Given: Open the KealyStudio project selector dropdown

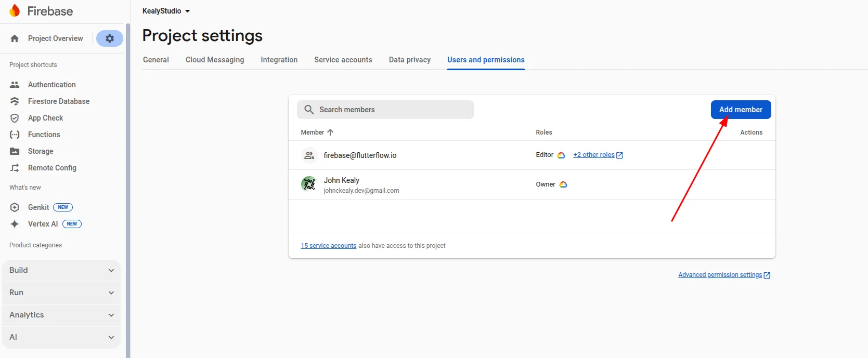Looking at the screenshot, I should 166,11.
